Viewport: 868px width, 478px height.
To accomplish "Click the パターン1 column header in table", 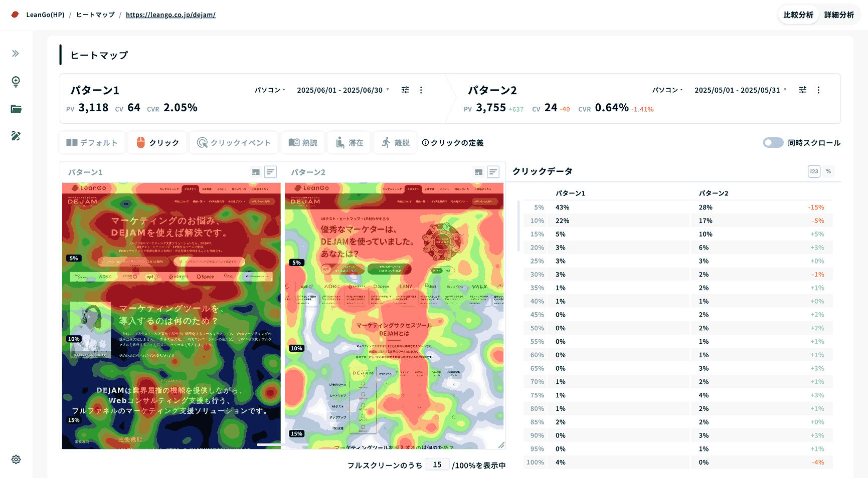I will 570,193.
